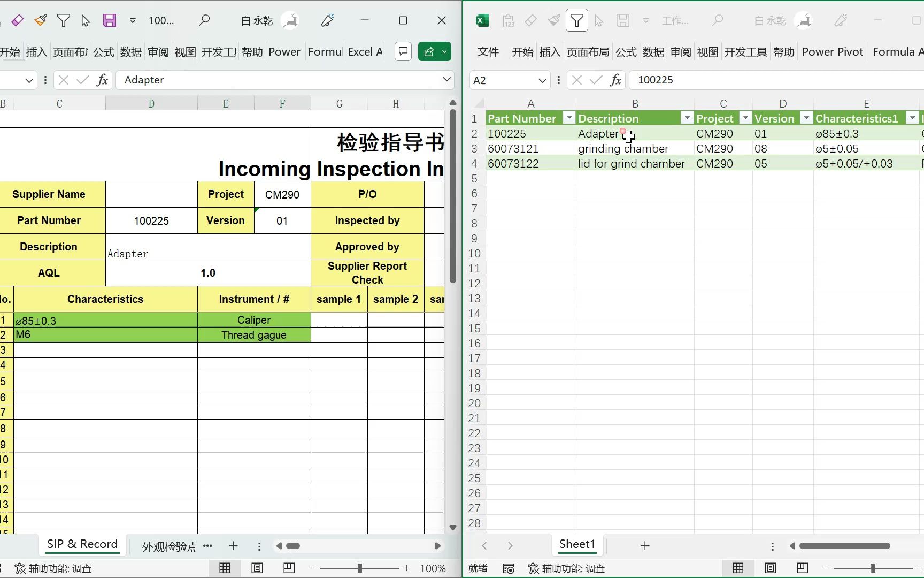Select the laser pointer pen icon
This screenshot has width=924, height=578.
coord(327,20)
